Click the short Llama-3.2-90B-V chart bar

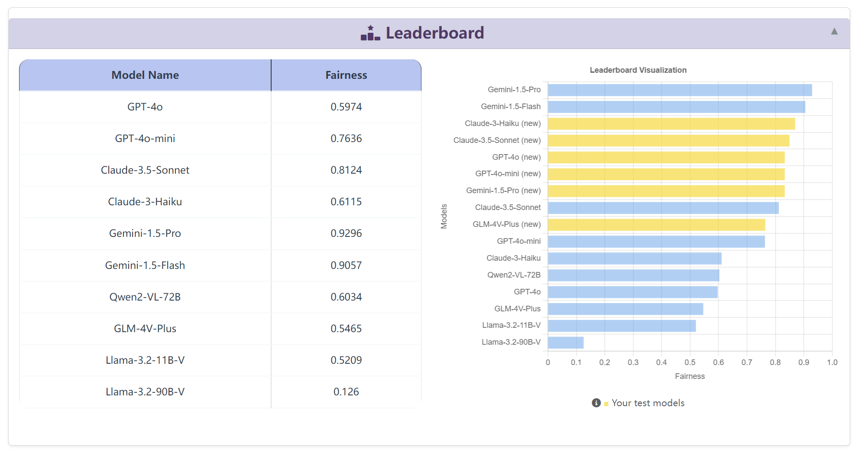[x=566, y=343]
